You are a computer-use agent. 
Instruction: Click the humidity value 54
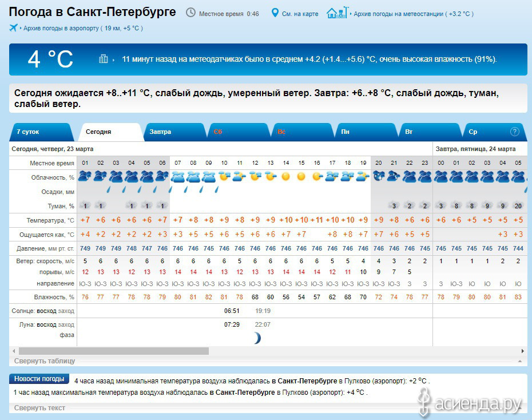pos(301,297)
